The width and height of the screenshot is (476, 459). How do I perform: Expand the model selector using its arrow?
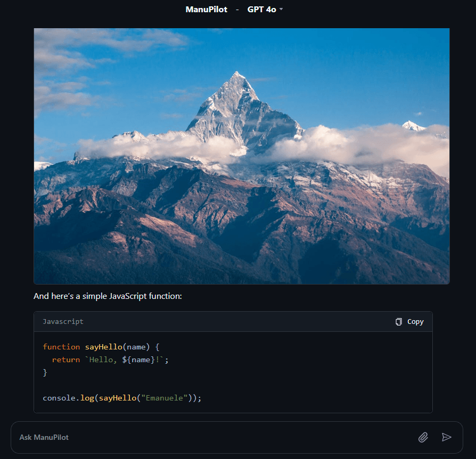(x=281, y=9)
